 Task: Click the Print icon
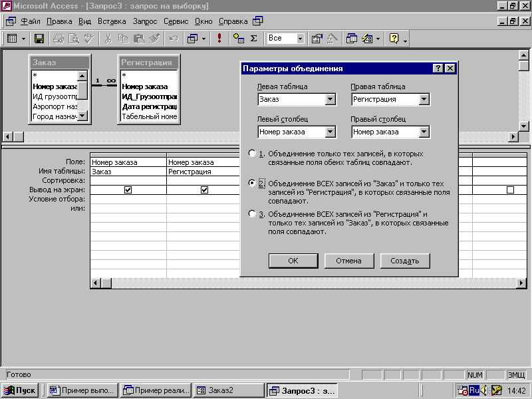pos(59,39)
